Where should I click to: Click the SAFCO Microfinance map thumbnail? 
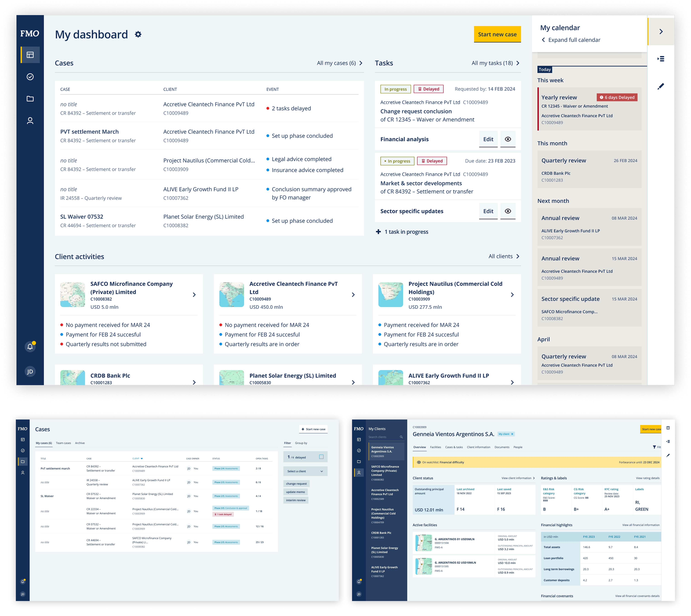pos(72,294)
